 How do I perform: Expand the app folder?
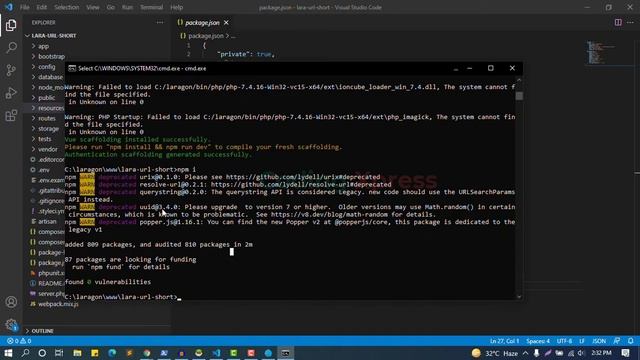click(43, 46)
